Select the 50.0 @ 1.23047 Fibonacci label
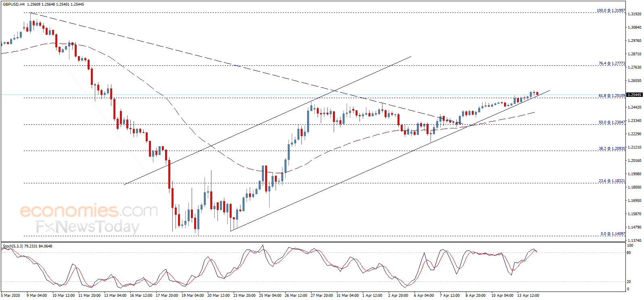This screenshot has height=300, width=644. pos(612,122)
